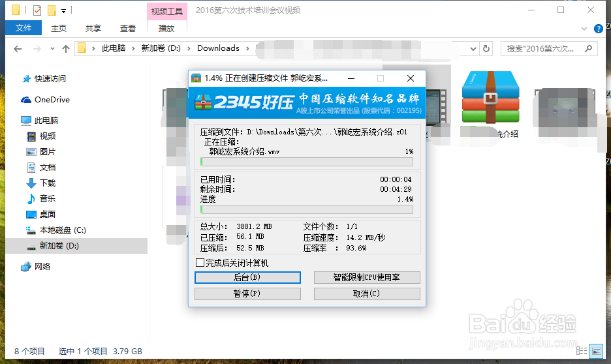
Task: Click the 压缩率 value 93.6%
Action: tap(356, 248)
